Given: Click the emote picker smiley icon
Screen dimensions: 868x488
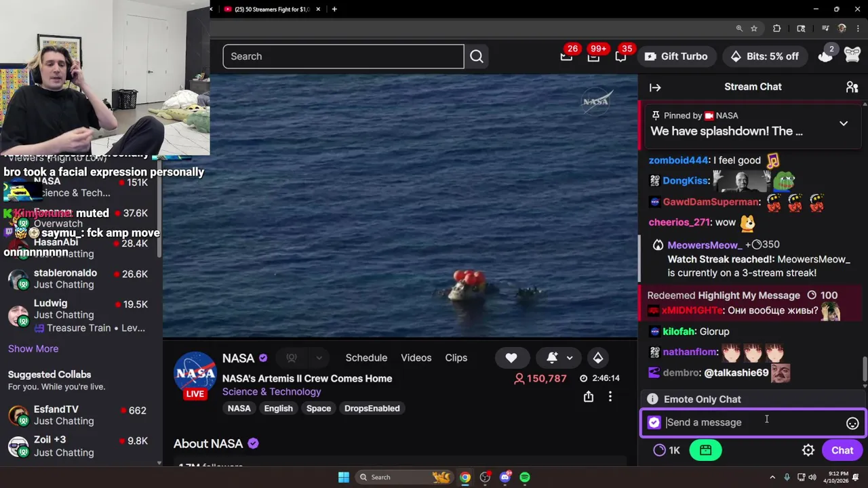Looking at the screenshot, I should (852, 423).
